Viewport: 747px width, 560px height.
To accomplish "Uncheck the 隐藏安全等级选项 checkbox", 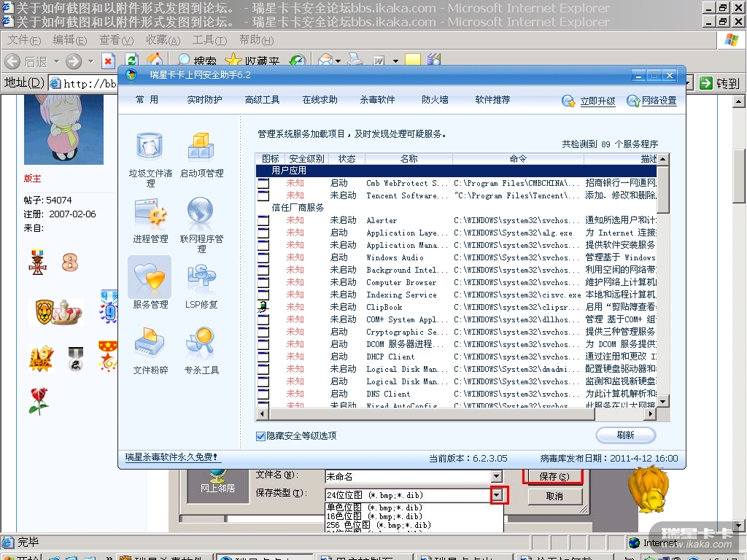I will (260, 436).
